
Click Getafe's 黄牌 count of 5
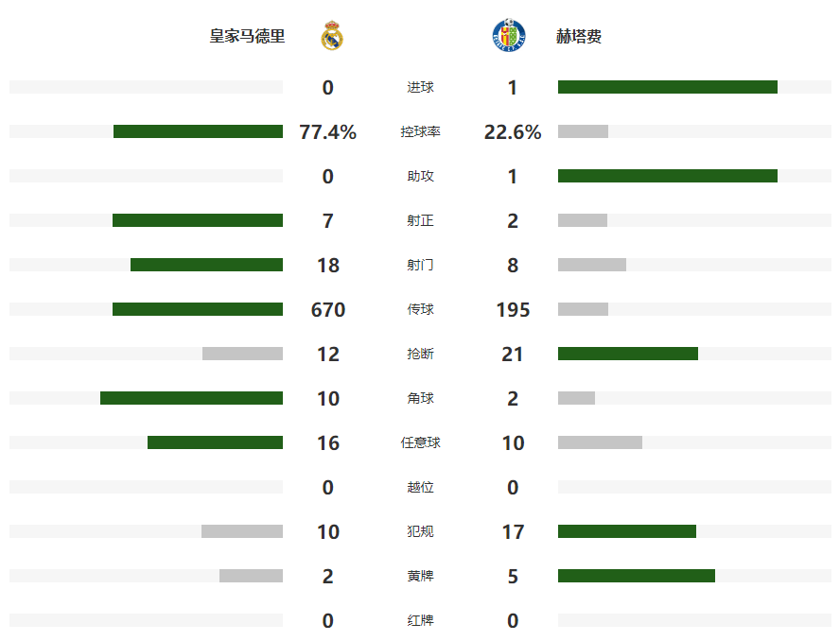coord(513,577)
